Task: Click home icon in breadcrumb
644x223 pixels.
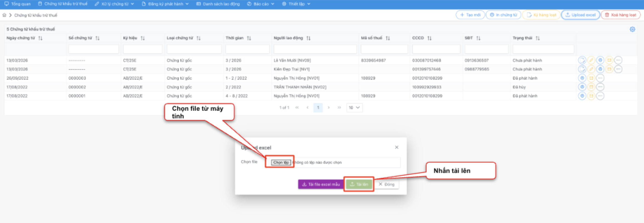Action: pyautogui.click(x=4, y=15)
